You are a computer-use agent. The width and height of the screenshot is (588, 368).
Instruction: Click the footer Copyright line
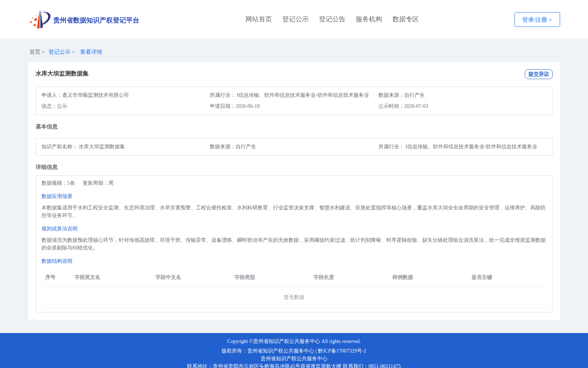click(x=294, y=341)
